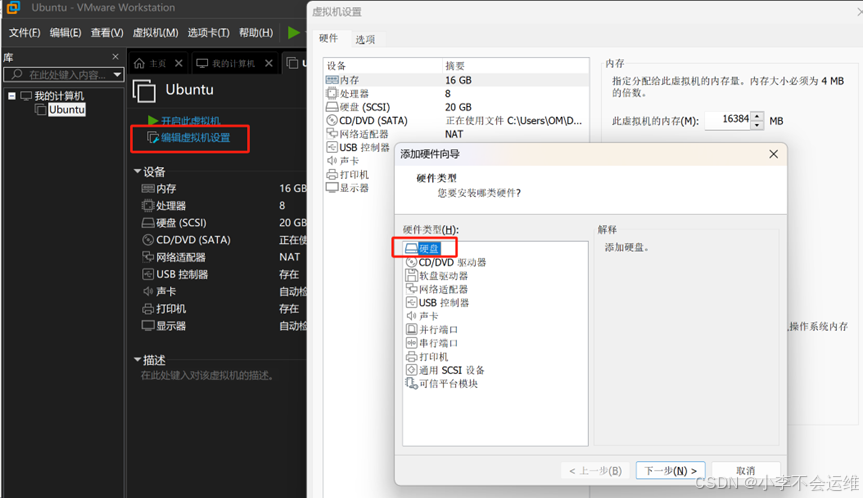Select 并行端口 parallel port hardware type

click(x=432, y=330)
